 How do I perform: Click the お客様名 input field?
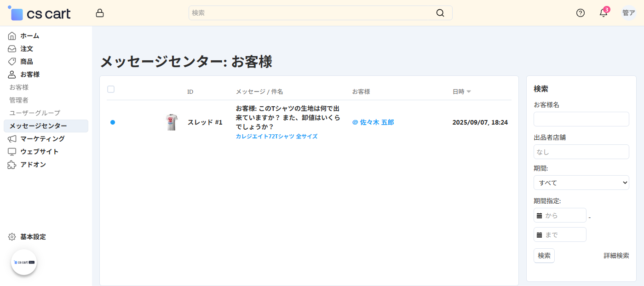tap(581, 119)
